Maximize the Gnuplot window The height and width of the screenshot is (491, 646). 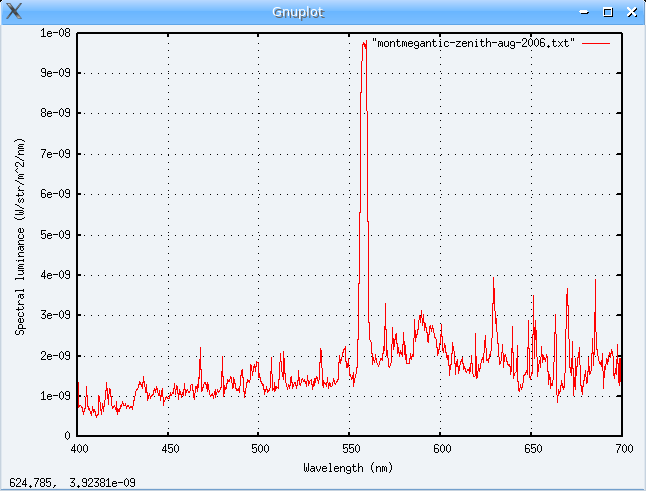click(x=608, y=12)
